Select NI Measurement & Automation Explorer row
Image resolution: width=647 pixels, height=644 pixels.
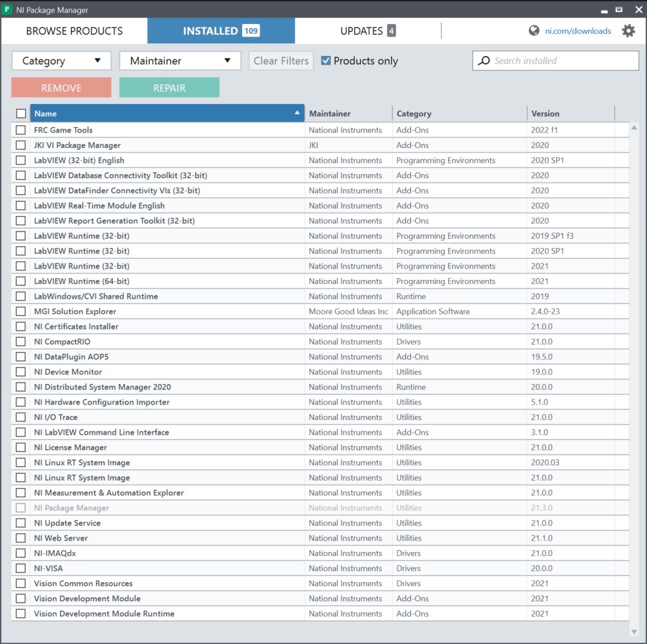point(320,493)
